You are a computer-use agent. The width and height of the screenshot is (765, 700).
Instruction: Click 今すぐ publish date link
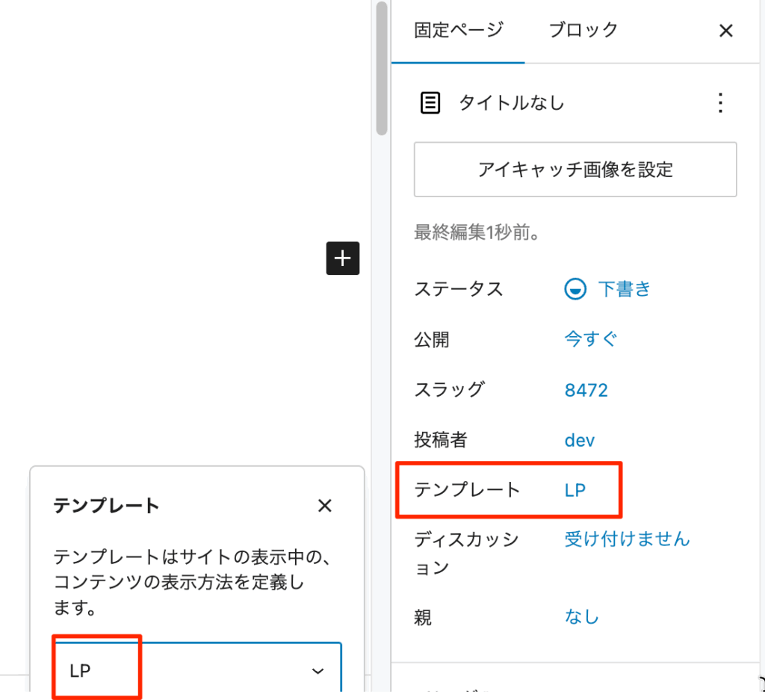[591, 339]
